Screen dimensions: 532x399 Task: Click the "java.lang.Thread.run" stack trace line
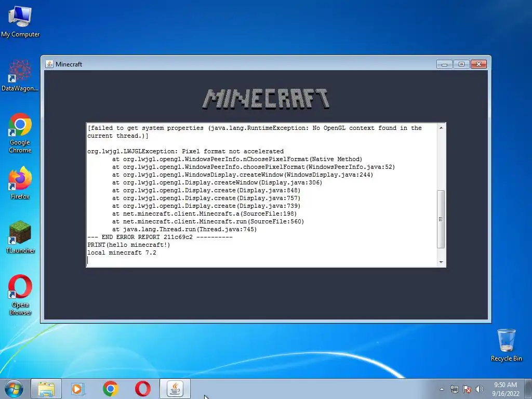184,229
